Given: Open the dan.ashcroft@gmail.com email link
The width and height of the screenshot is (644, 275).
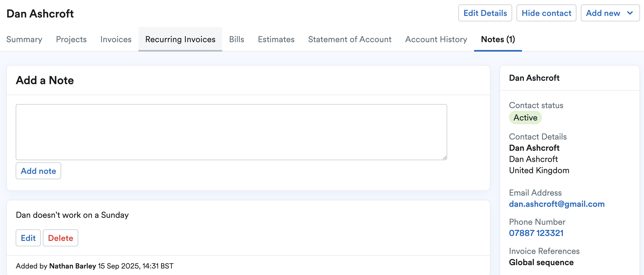Looking at the screenshot, I should 557,204.
